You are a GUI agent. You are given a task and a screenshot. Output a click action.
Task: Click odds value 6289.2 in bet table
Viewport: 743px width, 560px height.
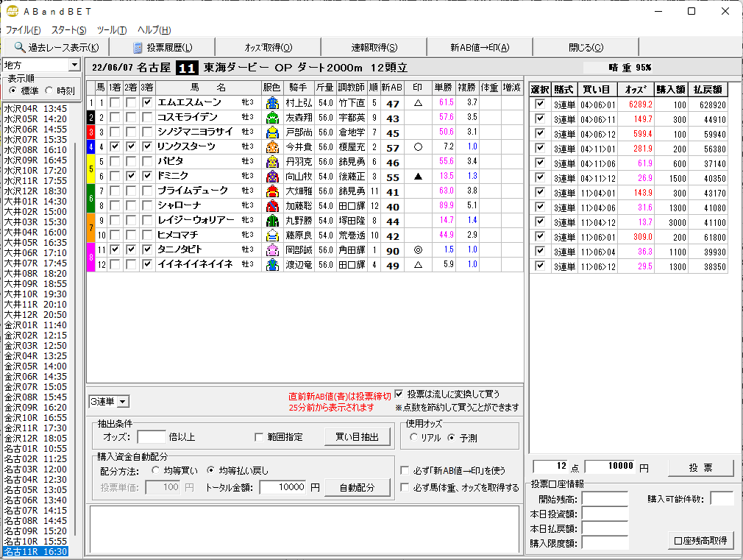640,104
